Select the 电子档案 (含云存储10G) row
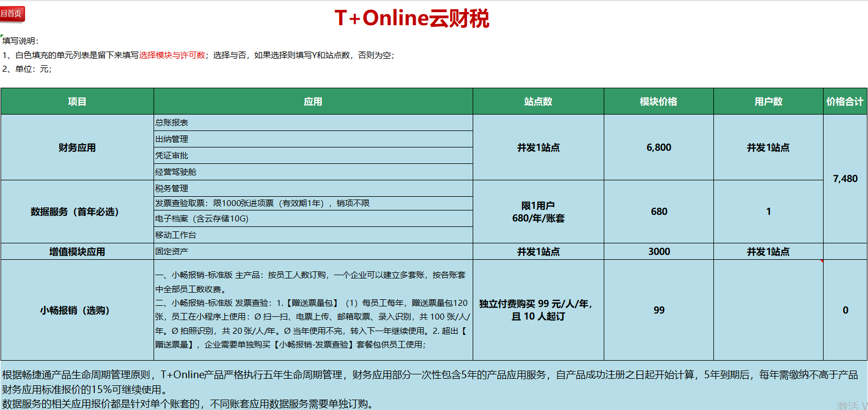The height and width of the screenshot is (410, 868). point(313,219)
